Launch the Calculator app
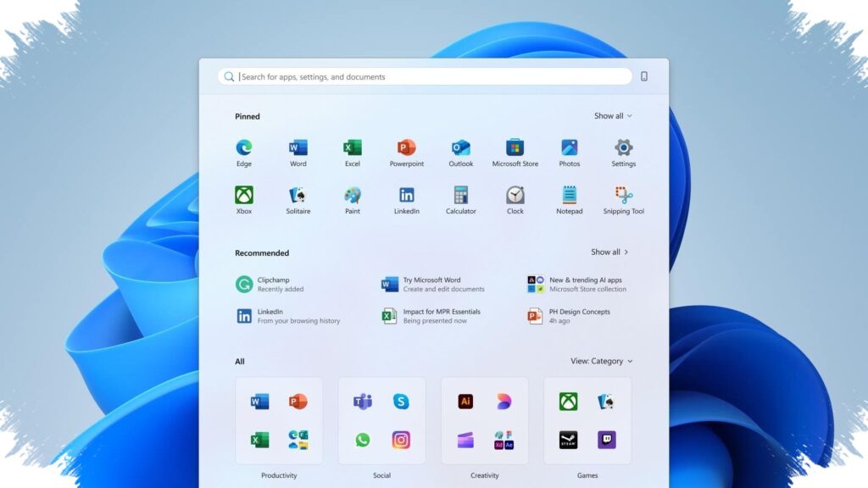The height and width of the screenshot is (488, 868). (460, 200)
